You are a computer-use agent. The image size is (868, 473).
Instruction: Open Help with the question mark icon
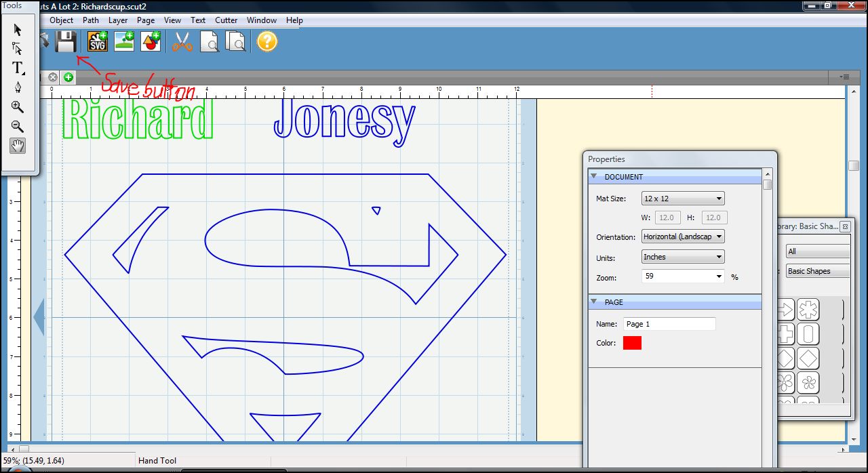coord(267,41)
